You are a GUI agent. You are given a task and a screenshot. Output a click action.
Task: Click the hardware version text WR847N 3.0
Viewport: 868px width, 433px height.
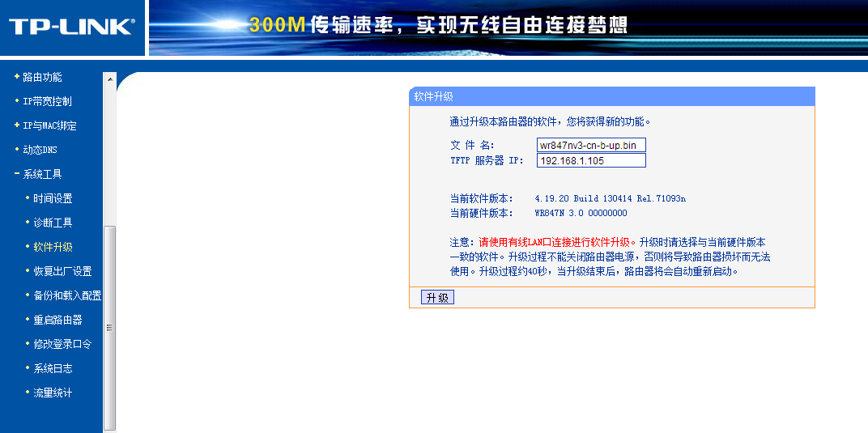click(x=581, y=213)
